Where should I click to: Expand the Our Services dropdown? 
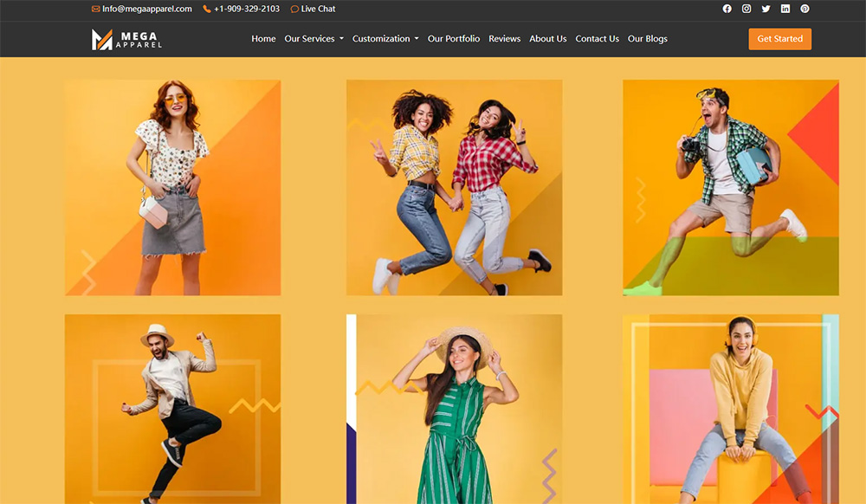313,39
